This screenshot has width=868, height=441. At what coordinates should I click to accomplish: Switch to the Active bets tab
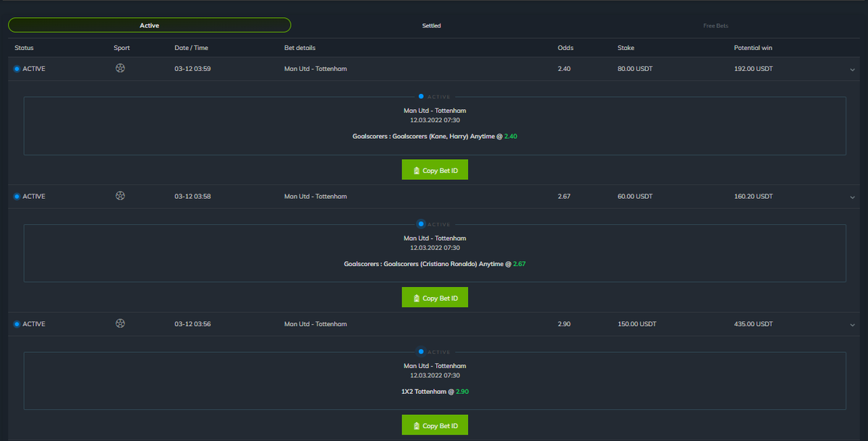coord(149,25)
